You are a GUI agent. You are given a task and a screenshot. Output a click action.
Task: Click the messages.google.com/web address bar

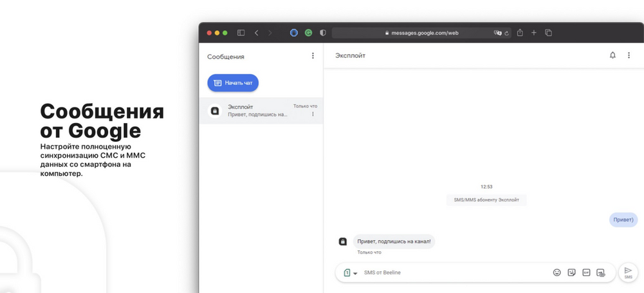[421, 33]
